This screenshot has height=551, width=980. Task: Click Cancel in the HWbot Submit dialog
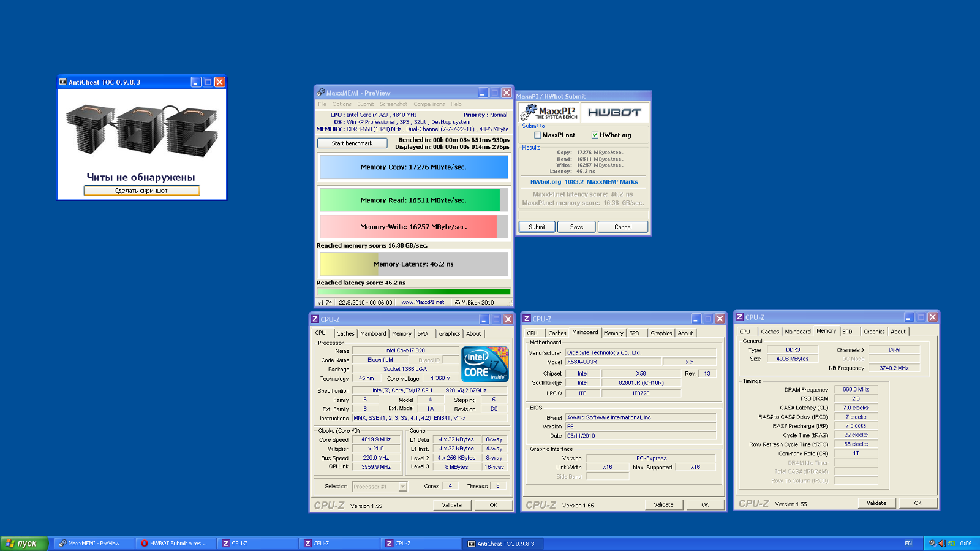click(x=623, y=227)
